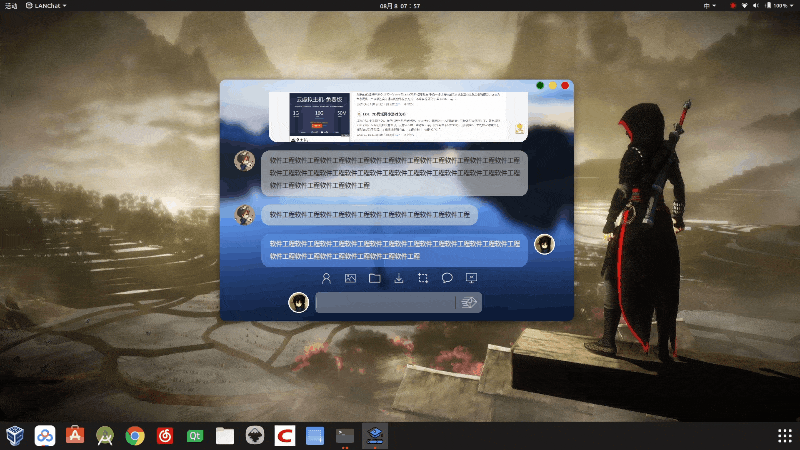Image resolution: width=800 pixels, height=450 pixels.
Task: Send the message with the arrow button
Action: coord(469,303)
